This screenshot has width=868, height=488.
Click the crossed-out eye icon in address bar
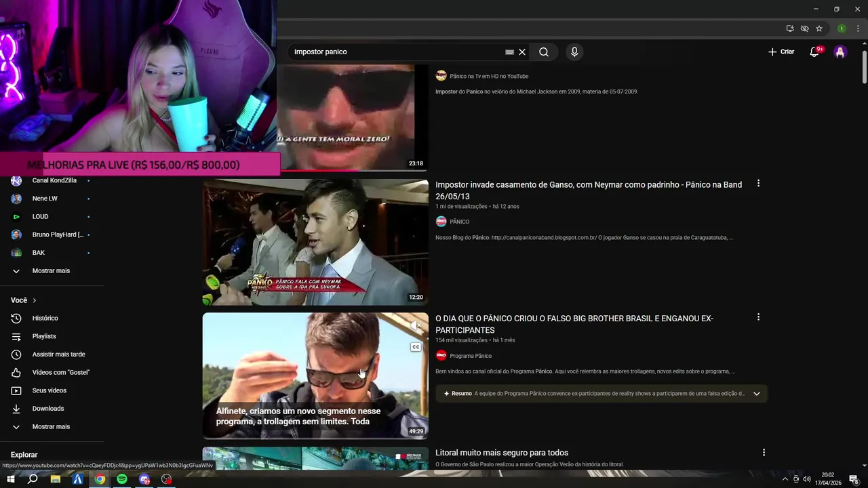point(805,28)
